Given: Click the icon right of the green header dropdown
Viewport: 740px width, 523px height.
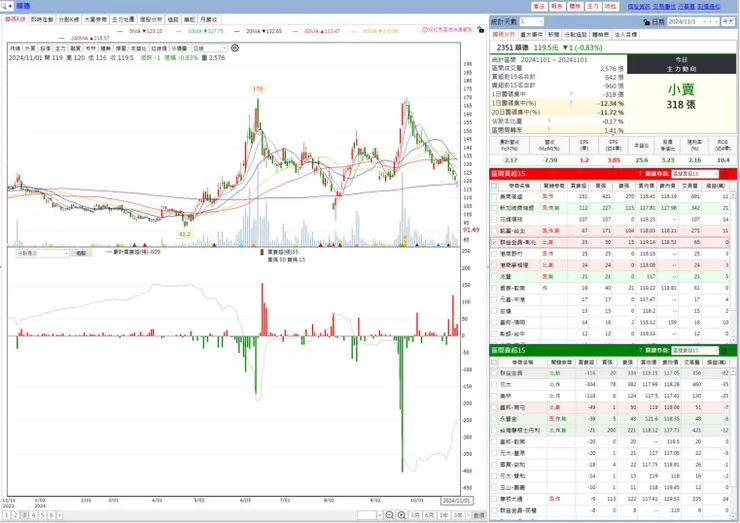Looking at the screenshot, I should click(x=724, y=350).
